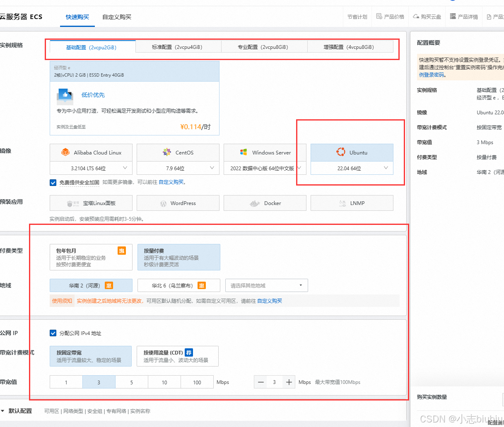Choose the 10 Mbps bandwidth value
504x427 pixels.
[x=164, y=382]
